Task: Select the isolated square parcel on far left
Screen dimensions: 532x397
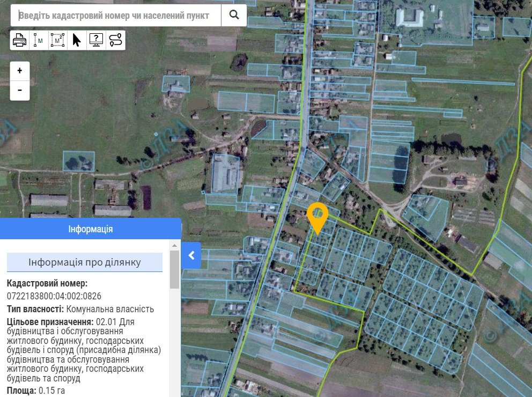Action: [78, 161]
